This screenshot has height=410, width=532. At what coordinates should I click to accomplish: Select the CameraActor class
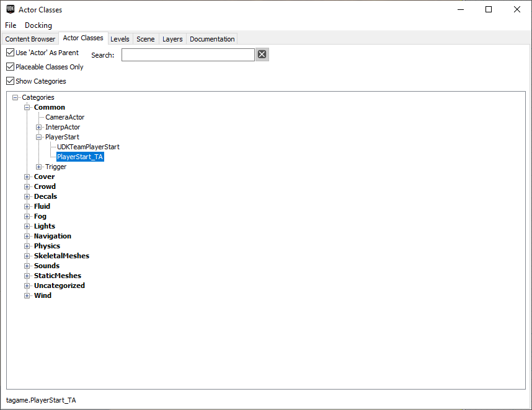64,117
